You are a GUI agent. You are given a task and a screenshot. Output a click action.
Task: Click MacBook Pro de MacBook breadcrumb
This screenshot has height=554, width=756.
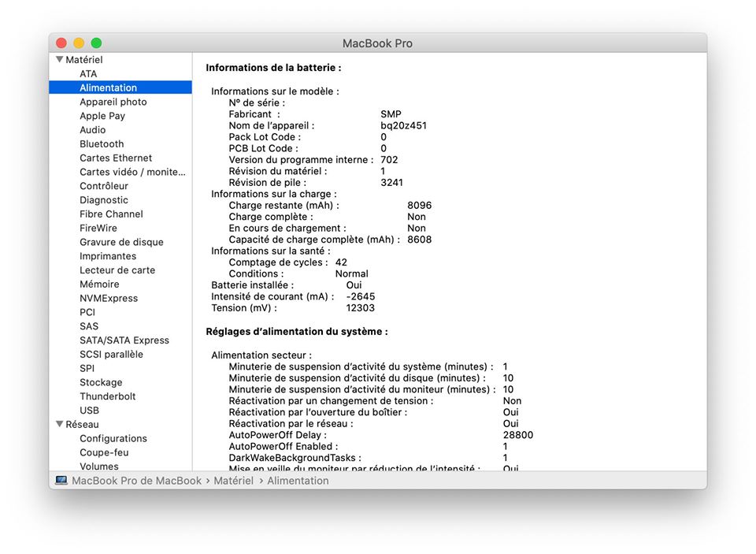[x=136, y=481]
